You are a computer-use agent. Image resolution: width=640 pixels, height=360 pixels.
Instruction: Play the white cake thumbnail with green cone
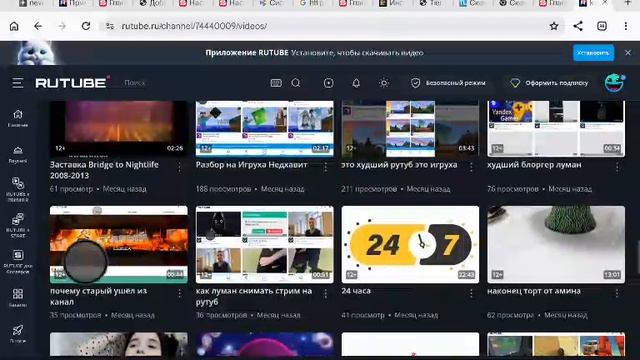tap(556, 244)
